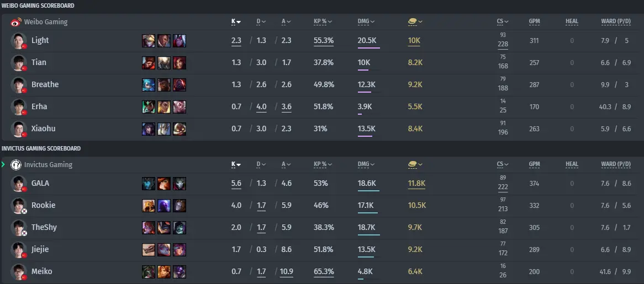Screen dimensions: 644x284
Task: Click WARD (P/D) header in Invictus table
Action: pos(616,164)
